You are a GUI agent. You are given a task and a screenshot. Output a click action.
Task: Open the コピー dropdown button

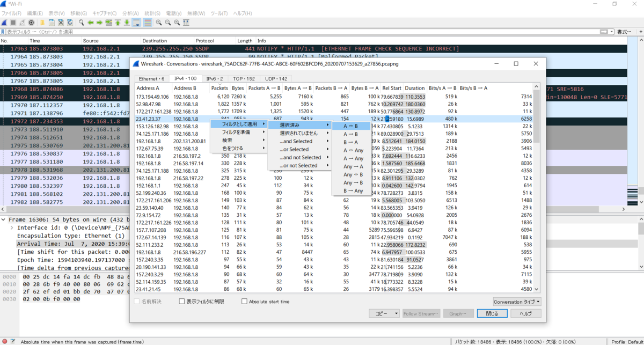(384, 313)
